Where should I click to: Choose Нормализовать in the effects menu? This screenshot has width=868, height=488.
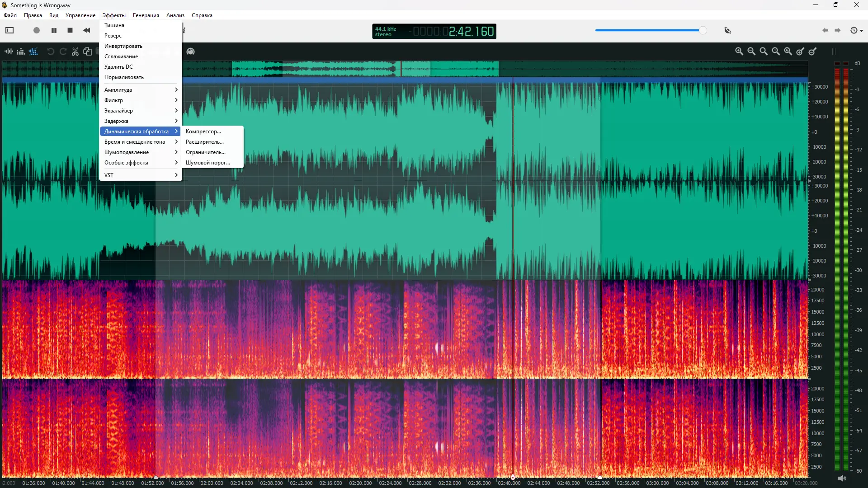pyautogui.click(x=124, y=77)
